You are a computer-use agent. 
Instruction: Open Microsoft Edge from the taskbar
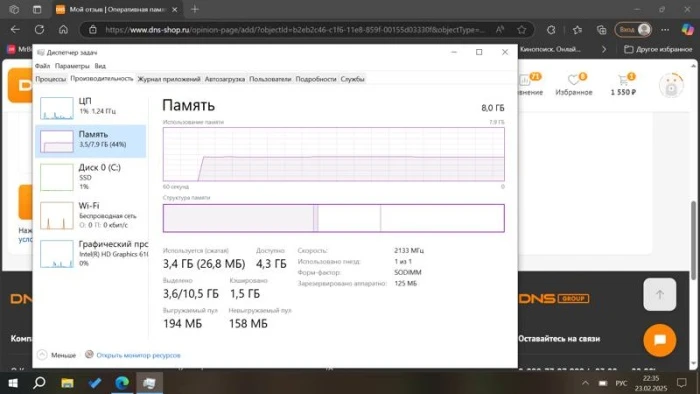122,383
